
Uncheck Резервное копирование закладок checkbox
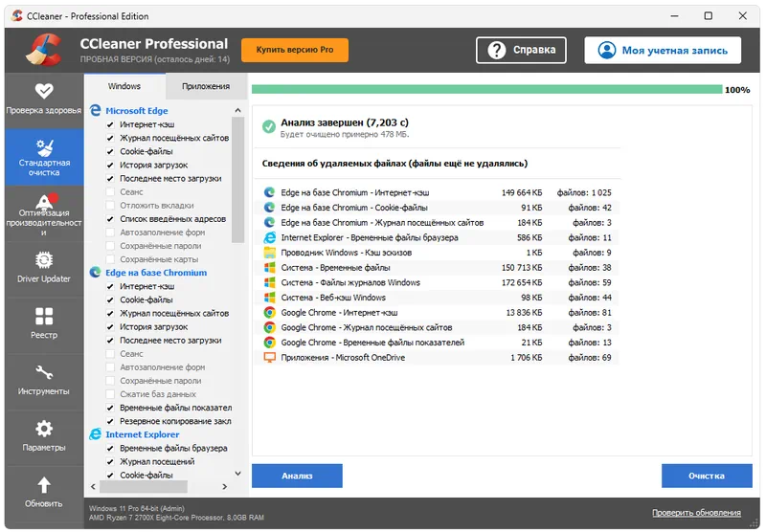(110, 421)
